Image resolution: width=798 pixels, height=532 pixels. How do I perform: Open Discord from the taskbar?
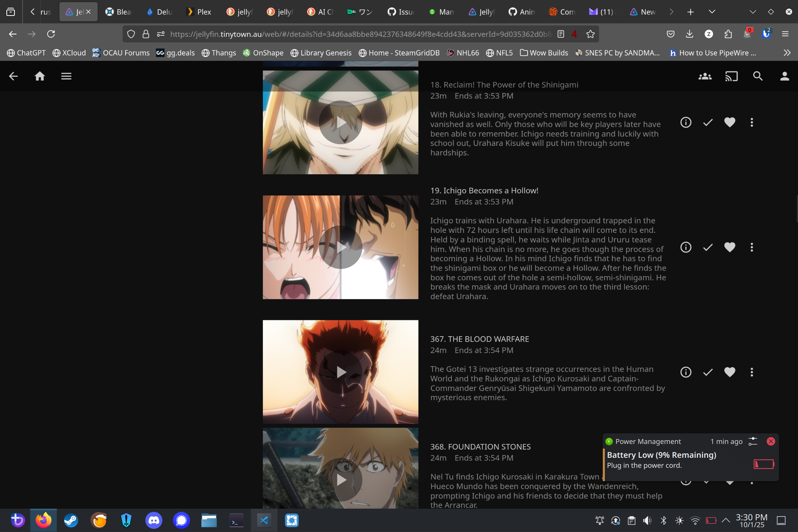(x=154, y=520)
